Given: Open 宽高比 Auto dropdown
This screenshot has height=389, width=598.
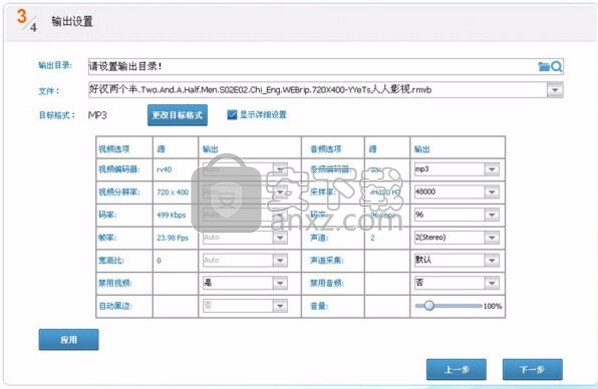Looking at the screenshot, I should [280, 260].
